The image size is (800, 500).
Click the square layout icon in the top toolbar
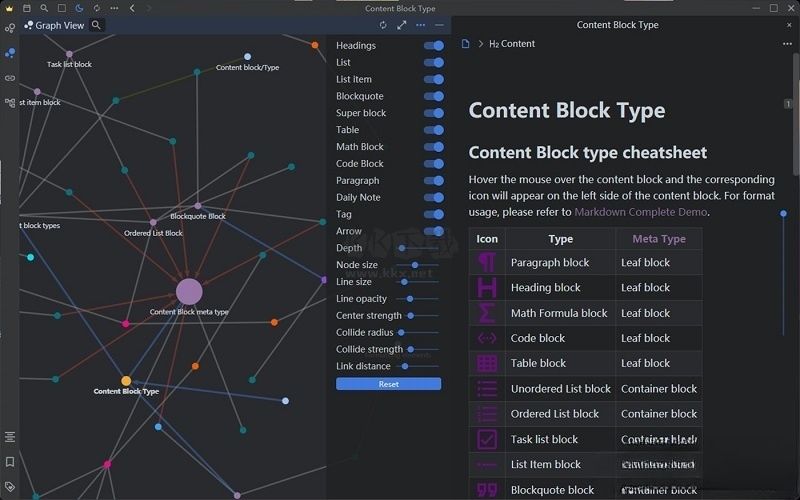point(62,8)
